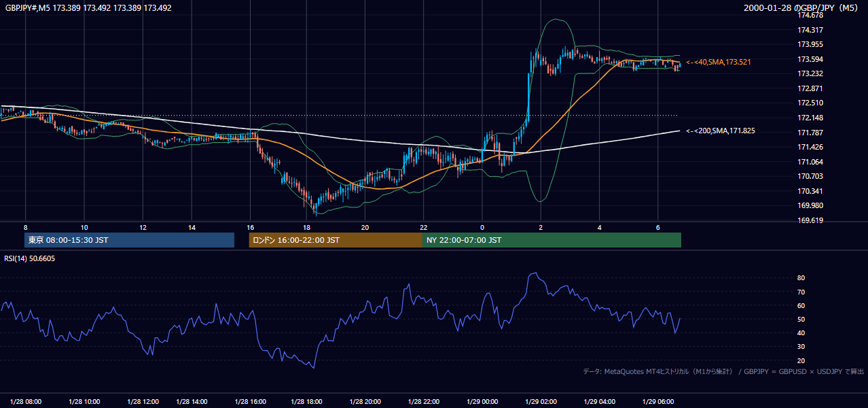The height and width of the screenshot is (408, 868).
Task: Click RSI axis level 40
Action: 801,333
